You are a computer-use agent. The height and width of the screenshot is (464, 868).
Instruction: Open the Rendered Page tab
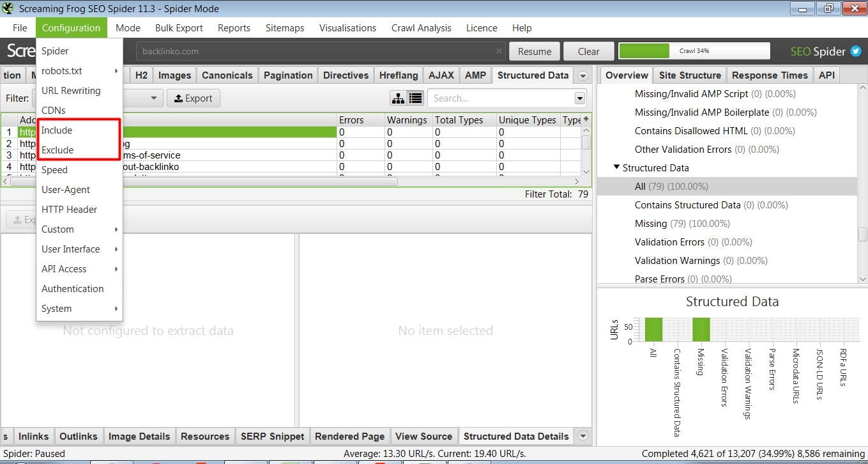pyautogui.click(x=350, y=437)
